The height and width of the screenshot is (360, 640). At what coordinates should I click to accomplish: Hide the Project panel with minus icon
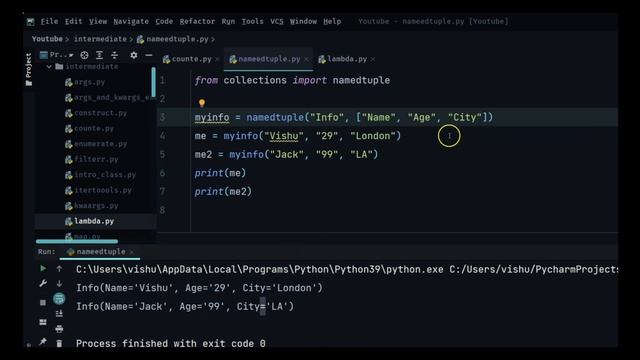point(149,55)
